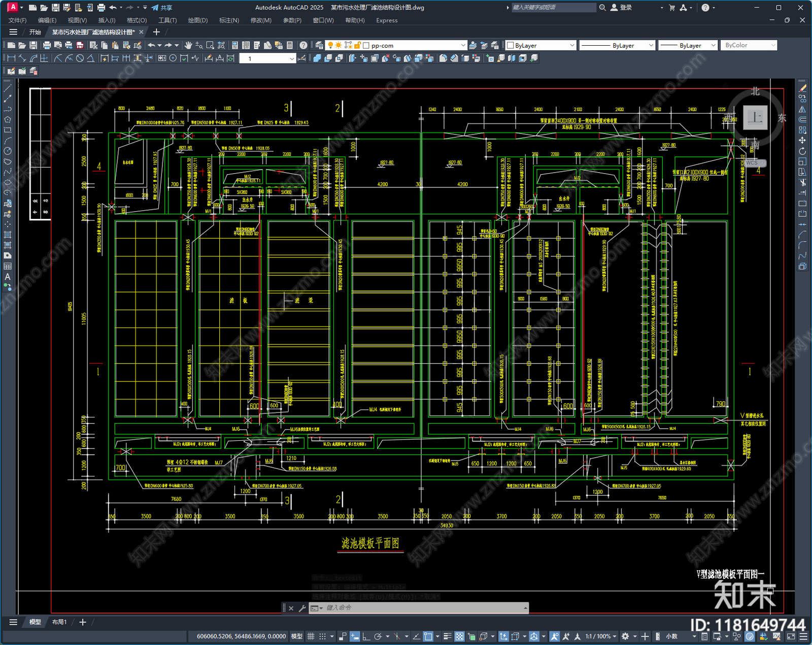Toggle ortho mode in status bar
The width and height of the screenshot is (812, 645).
click(366, 636)
